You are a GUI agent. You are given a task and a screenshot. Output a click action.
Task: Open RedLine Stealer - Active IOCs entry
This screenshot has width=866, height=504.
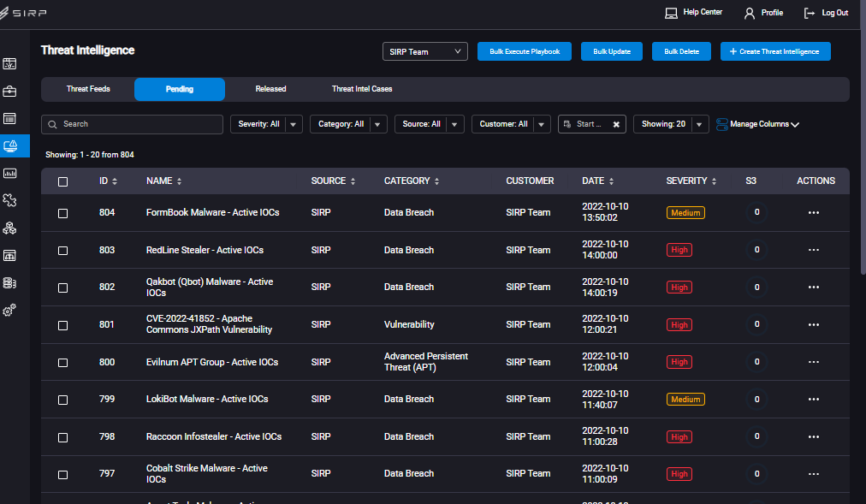click(205, 250)
